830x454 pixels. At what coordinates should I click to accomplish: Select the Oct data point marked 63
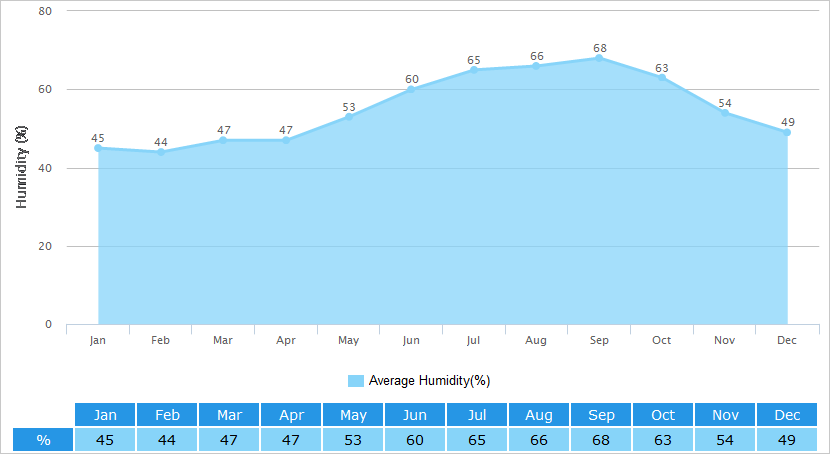click(x=662, y=78)
